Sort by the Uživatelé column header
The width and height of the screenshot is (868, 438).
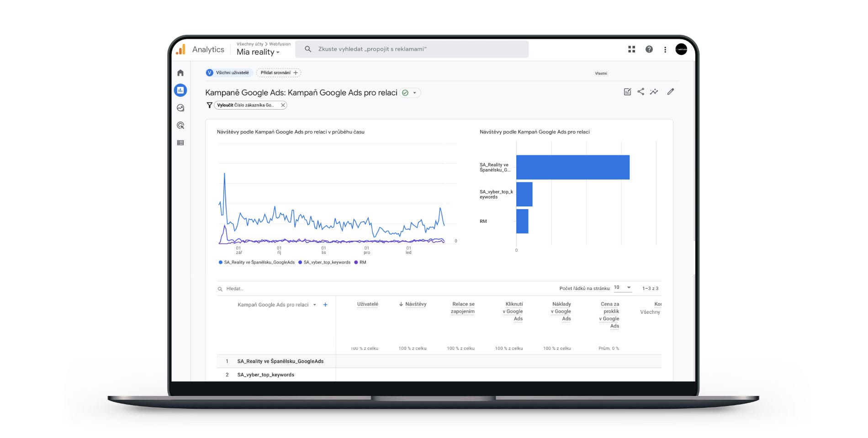[368, 304]
